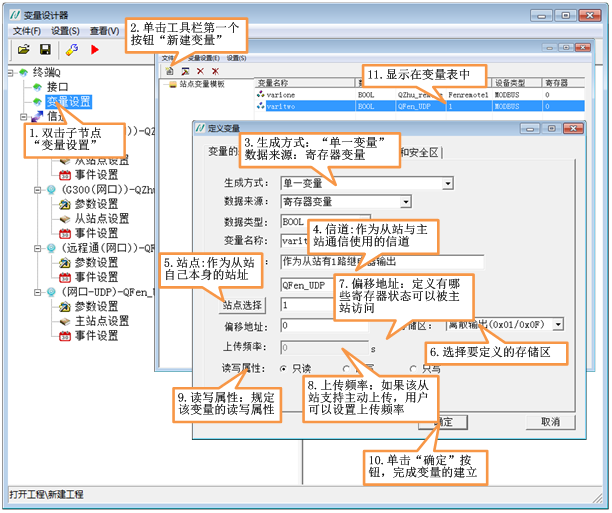Click the wrench settings icon in main toolbar

pos(72,50)
